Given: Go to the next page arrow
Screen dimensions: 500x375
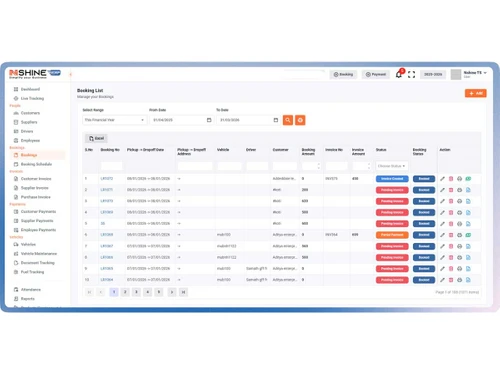Looking at the screenshot, I should (x=172, y=292).
